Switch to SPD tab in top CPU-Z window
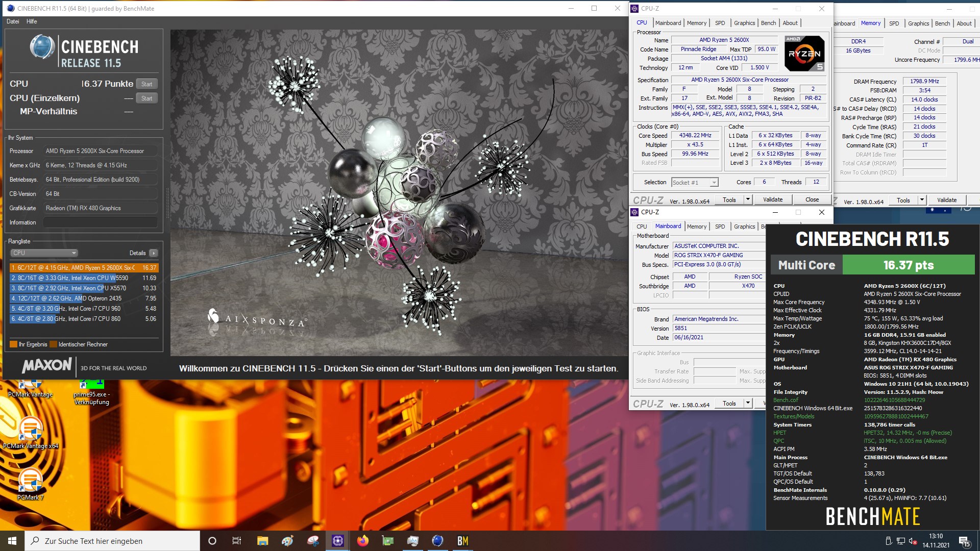The image size is (980, 551). click(720, 23)
